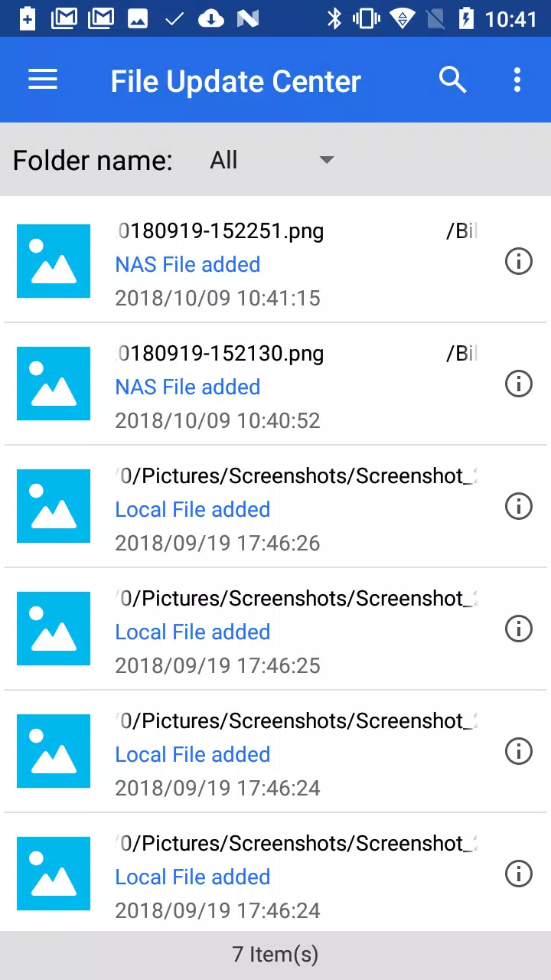The height and width of the screenshot is (980, 551).
Task: Expand the Folder name dropdown arrow
Action: click(x=327, y=160)
